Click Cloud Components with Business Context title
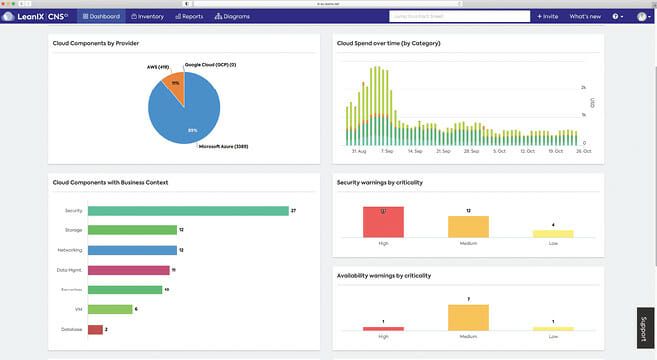The image size is (657, 360). (x=110, y=183)
